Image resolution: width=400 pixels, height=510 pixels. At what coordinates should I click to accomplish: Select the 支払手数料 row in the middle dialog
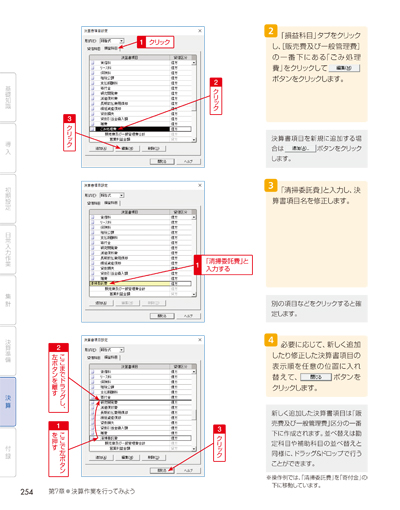(140, 238)
